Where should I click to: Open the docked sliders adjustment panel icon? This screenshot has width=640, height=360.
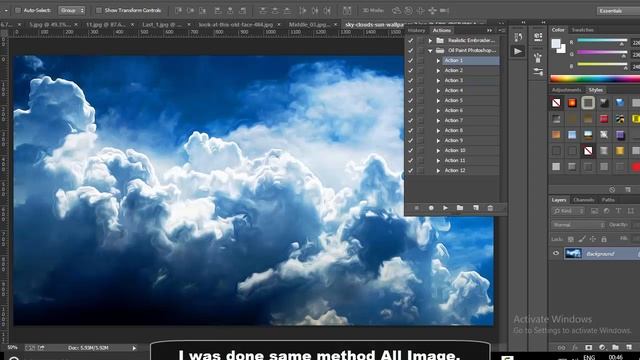(x=538, y=72)
